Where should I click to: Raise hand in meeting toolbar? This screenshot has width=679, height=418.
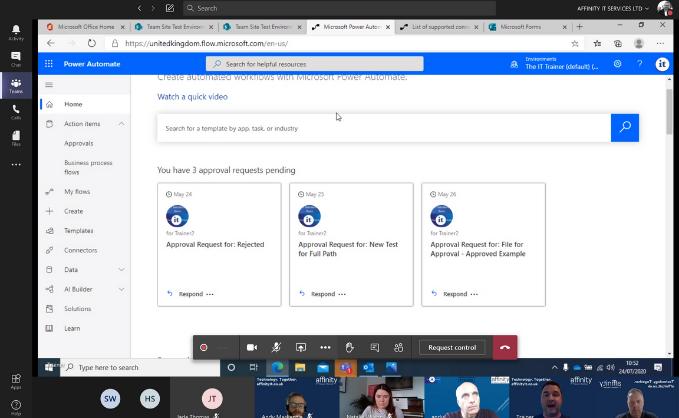pos(349,347)
